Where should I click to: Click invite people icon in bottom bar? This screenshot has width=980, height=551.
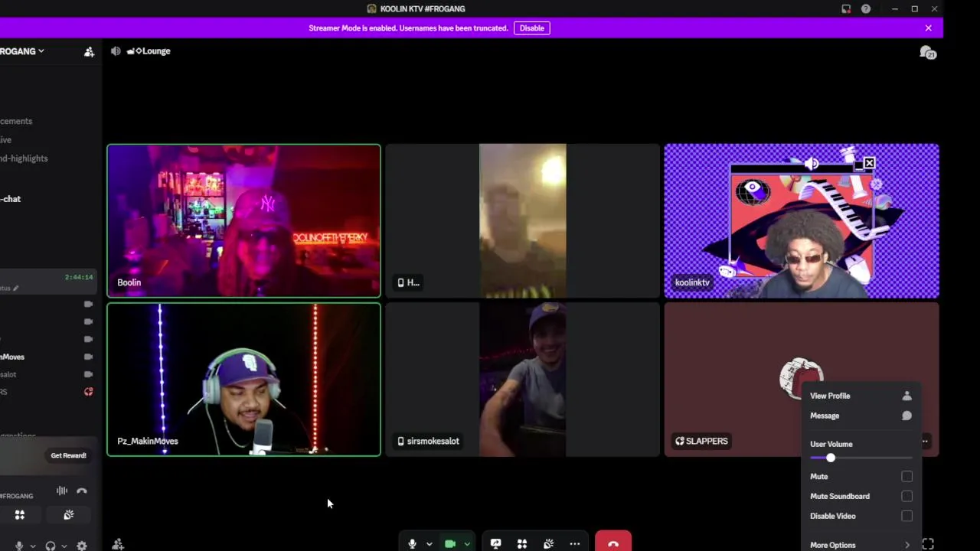click(x=118, y=544)
